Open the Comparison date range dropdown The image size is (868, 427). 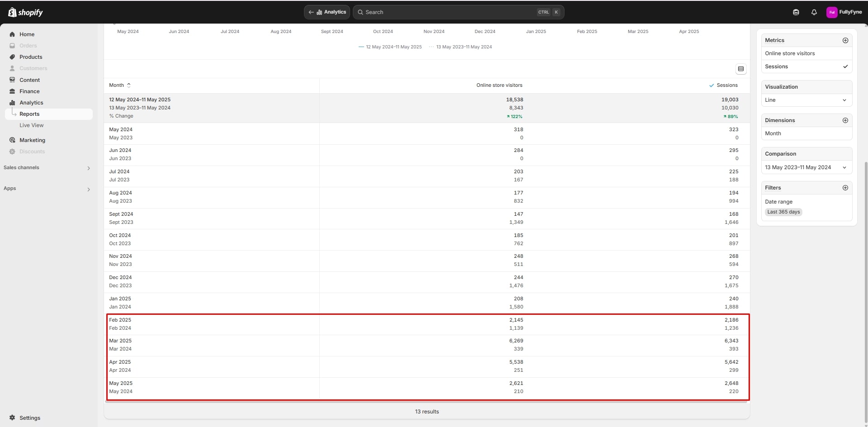pyautogui.click(x=806, y=167)
